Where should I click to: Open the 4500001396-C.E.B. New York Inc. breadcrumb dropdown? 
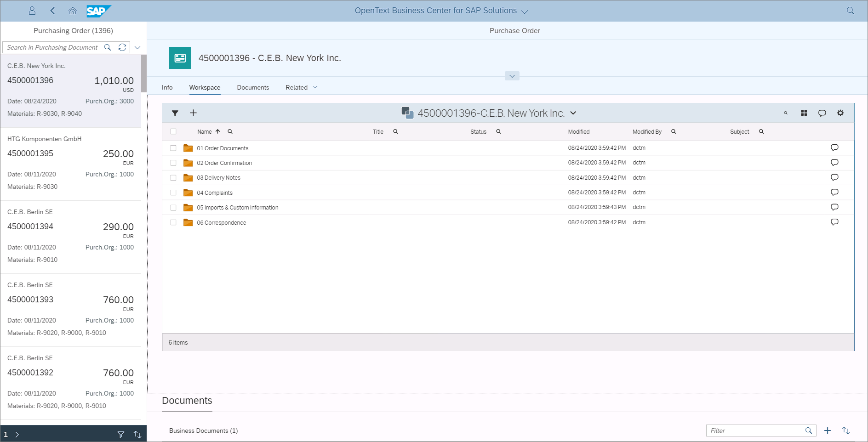573,113
